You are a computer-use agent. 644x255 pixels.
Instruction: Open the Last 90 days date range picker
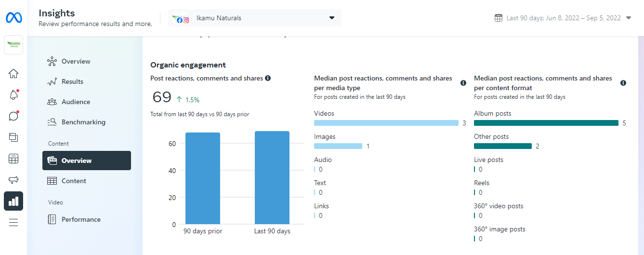(x=563, y=18)
